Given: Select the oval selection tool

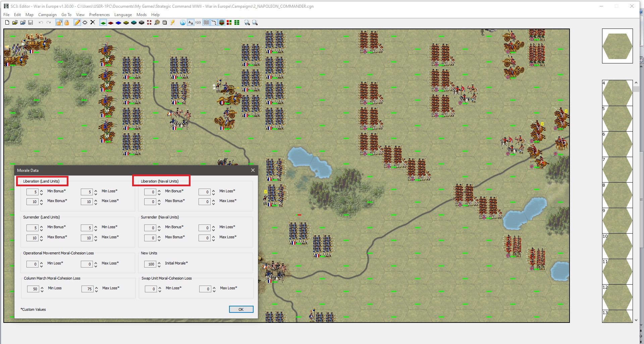Looking at the screenshot, I should 85,22.
